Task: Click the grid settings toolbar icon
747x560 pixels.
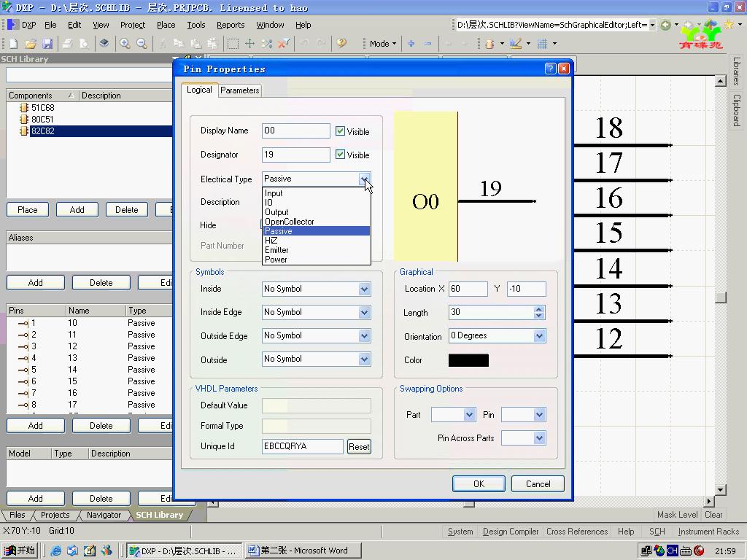Action: click(x=542, y=44)
